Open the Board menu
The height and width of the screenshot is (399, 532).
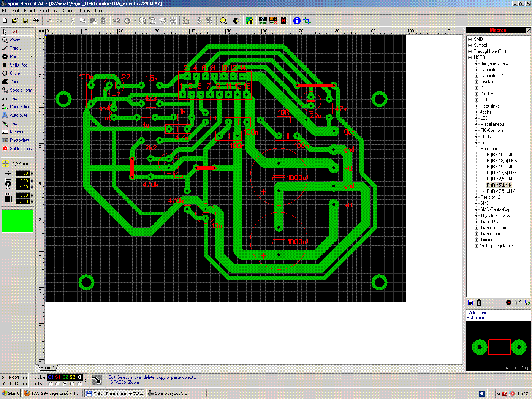[29, 11]
